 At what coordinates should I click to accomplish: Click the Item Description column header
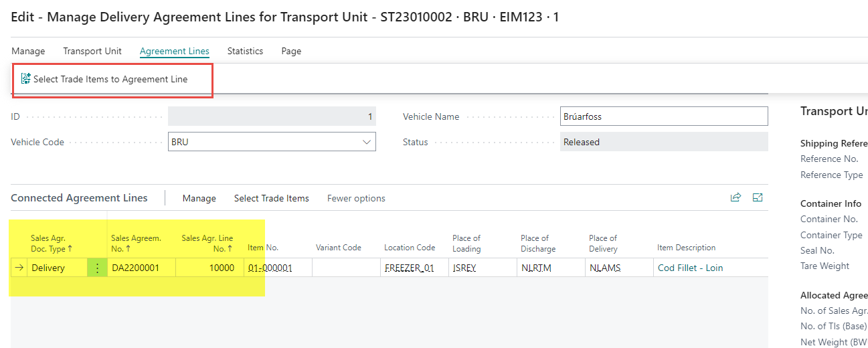coord(686,248)
